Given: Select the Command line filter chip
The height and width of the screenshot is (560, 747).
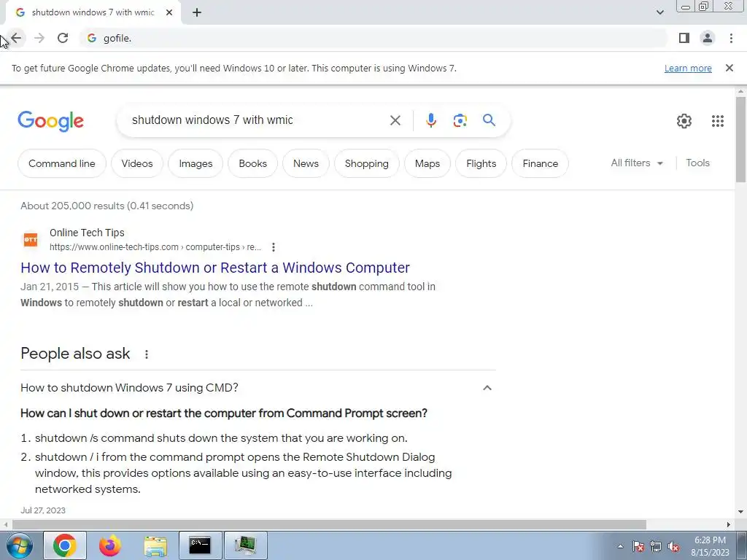Looking at the screenshot, I should pyautogui.click(x=62, y=163).
